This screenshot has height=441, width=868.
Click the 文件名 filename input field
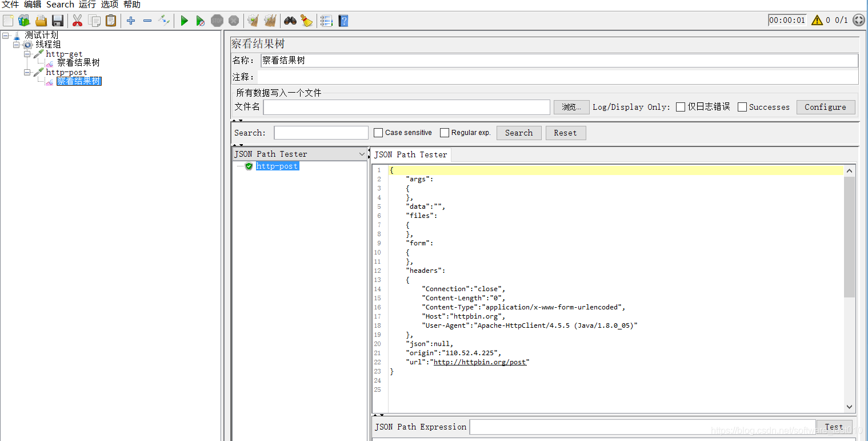(407, 107)
